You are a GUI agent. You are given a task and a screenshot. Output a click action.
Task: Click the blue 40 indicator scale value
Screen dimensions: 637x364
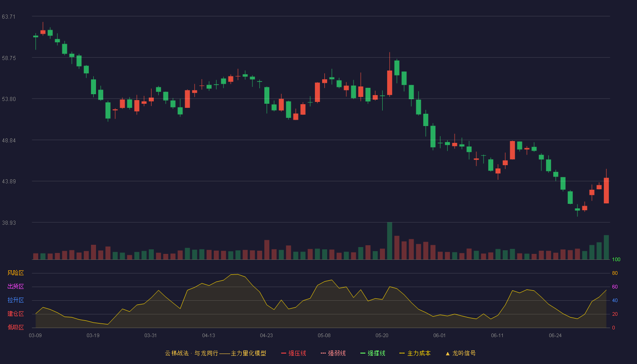click(615, 301)
